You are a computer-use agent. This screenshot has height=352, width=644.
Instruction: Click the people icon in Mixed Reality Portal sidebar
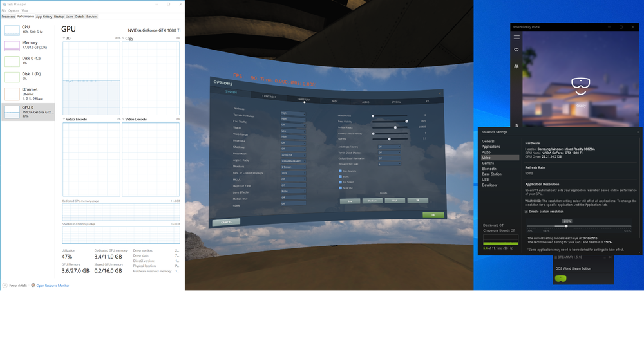tap(516, 66)
